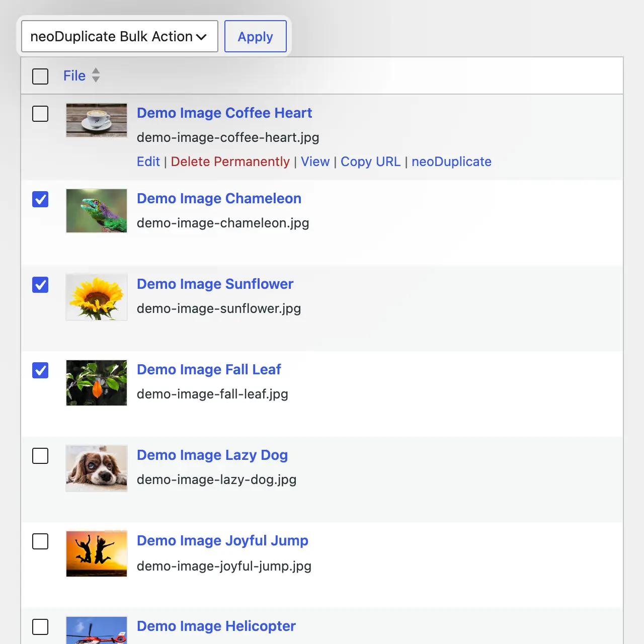Open Demo Image Helicopter title link
Image resolution: width=644 pixels, height=644 pixels.
(216, 626)
